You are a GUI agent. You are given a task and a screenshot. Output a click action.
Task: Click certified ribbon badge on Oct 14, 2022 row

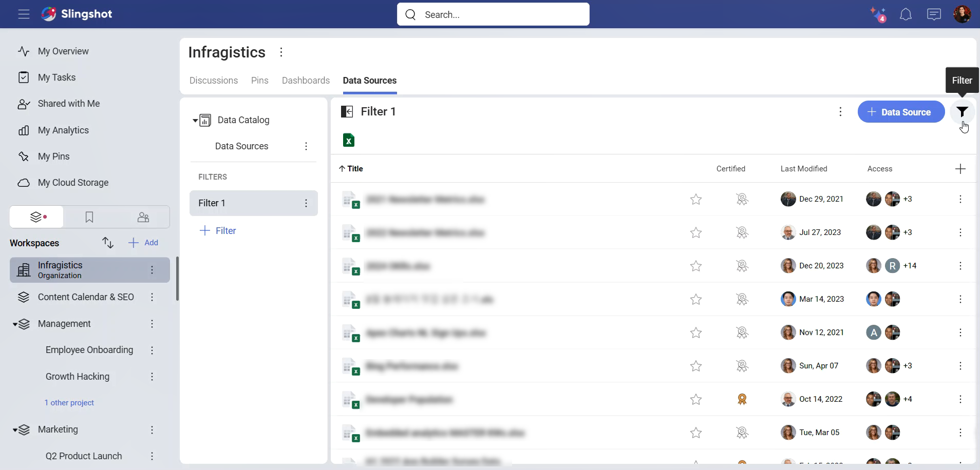(742, 399)
